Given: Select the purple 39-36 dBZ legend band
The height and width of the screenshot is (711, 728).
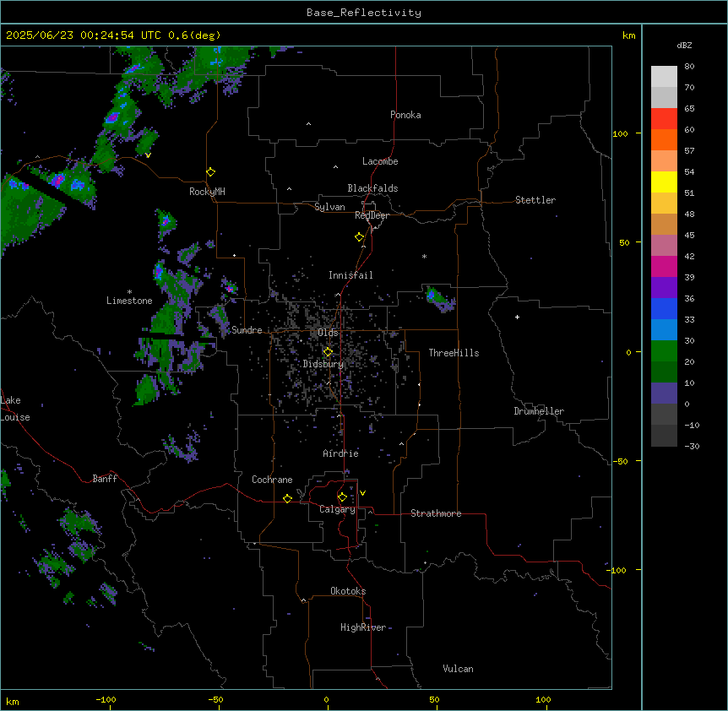Looking at the screenshot, I should pos(664,288).
